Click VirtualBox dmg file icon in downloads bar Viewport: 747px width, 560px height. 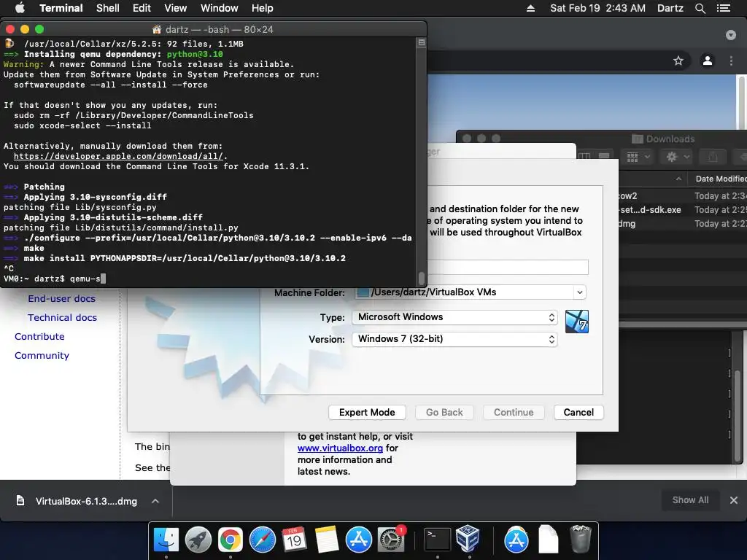[20, 500]
